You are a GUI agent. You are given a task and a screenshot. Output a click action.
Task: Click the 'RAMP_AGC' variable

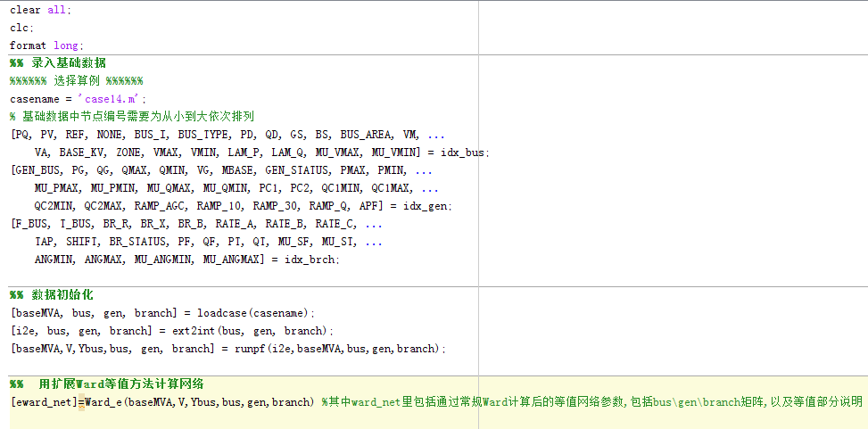tap(160, 206)
